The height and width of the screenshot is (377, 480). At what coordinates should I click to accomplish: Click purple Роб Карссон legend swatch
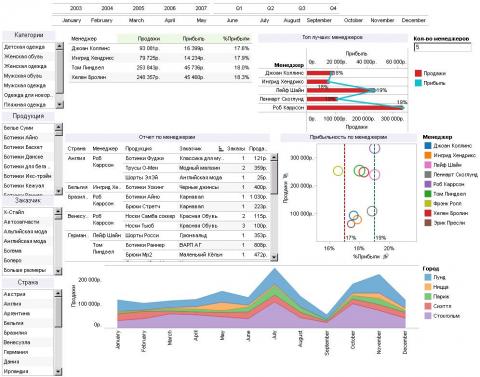428,184
